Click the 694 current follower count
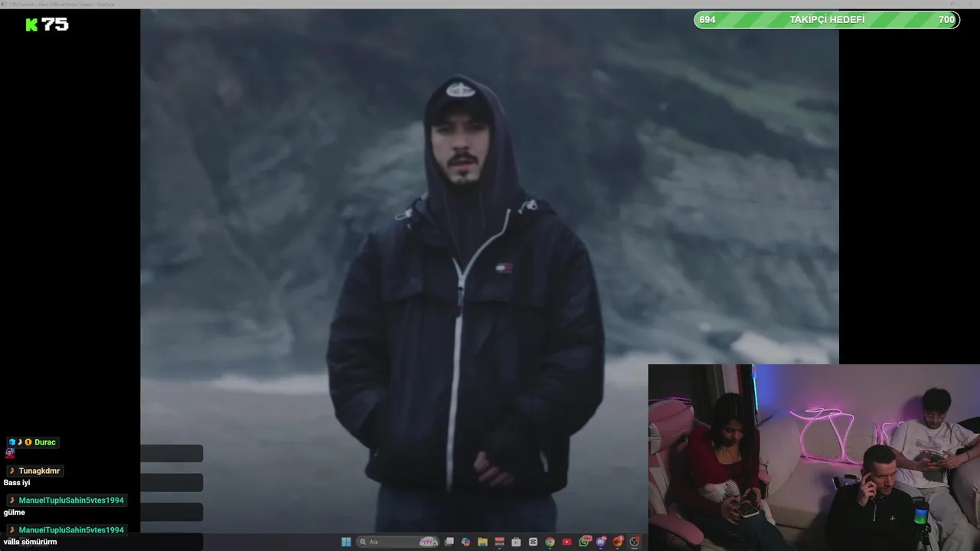Image resolution: width=980 pixels, height=551 pixels. (707, 20)
